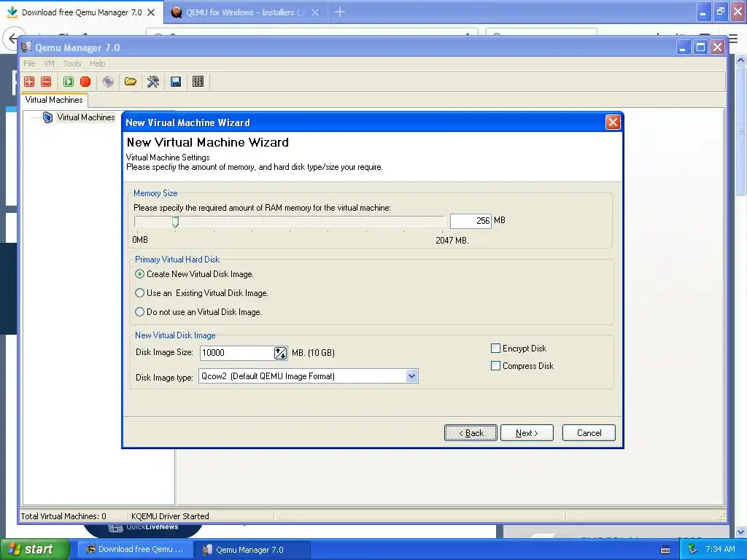This screenshot has width=747, height=560.
Task: Click the Cancel button in wizard
Action: 589,433
